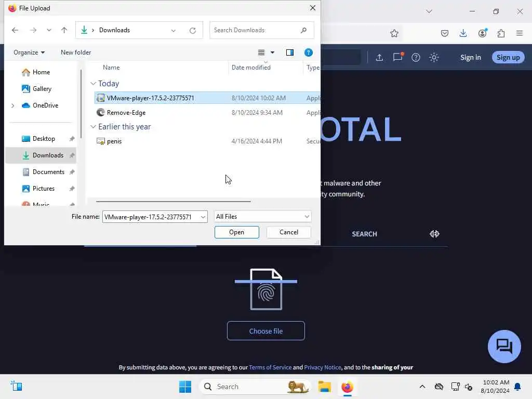Collapse the Today group
This screenshot has height=399, width=532.
(x=94, y=84)
